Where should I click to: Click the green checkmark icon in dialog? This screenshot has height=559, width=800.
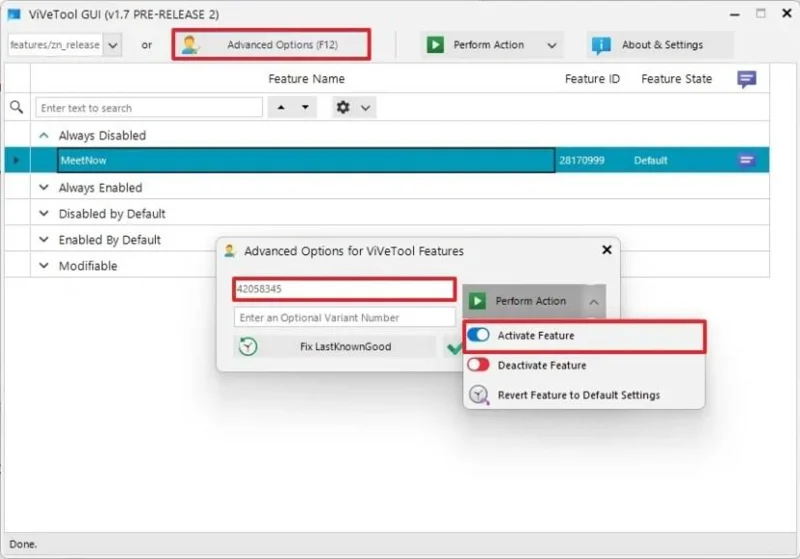(454, 348)
